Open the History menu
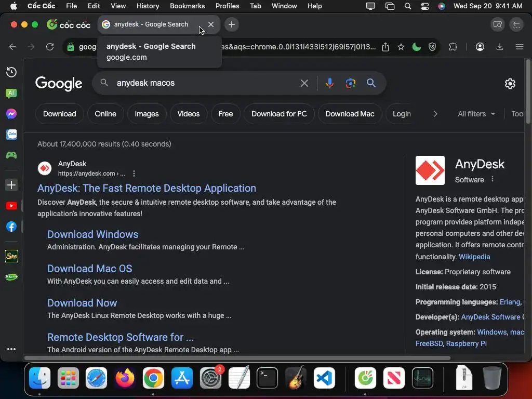The width and height of the screenshot is (532, 399). (x=148, y=6)
